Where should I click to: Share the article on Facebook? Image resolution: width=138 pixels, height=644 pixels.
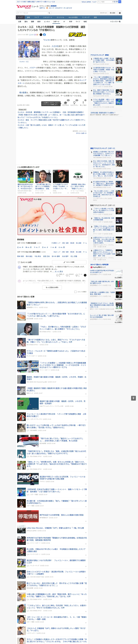(44, 35)
